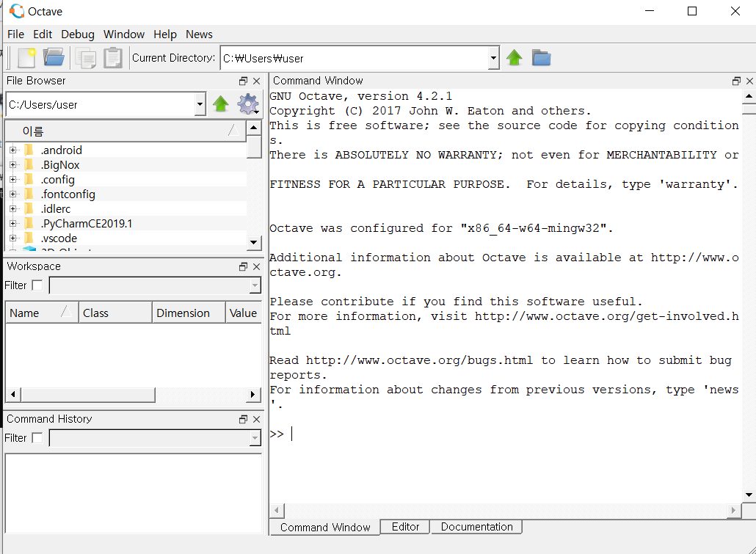This screenshot has width=756, height=554.
Task: Go to parent directory in File Browser
Action: (x=221, y=104)
